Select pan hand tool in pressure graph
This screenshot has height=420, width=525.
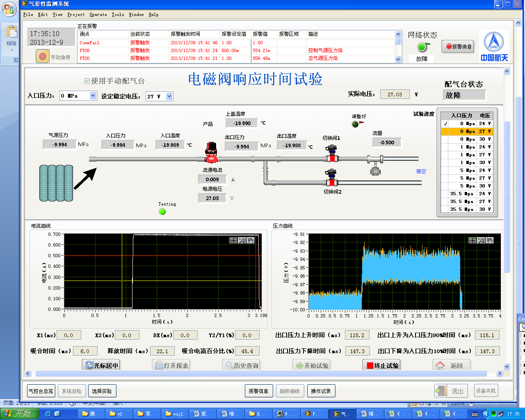pos(490,240)
